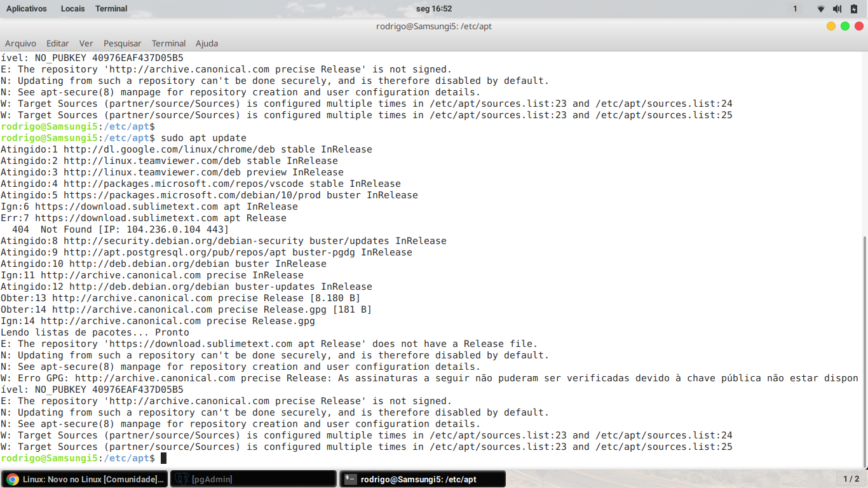Click the terminal vertical scrollbar thumb
Image resolution: width=868 pixels, height=488 pixels.
coord(864,351)
